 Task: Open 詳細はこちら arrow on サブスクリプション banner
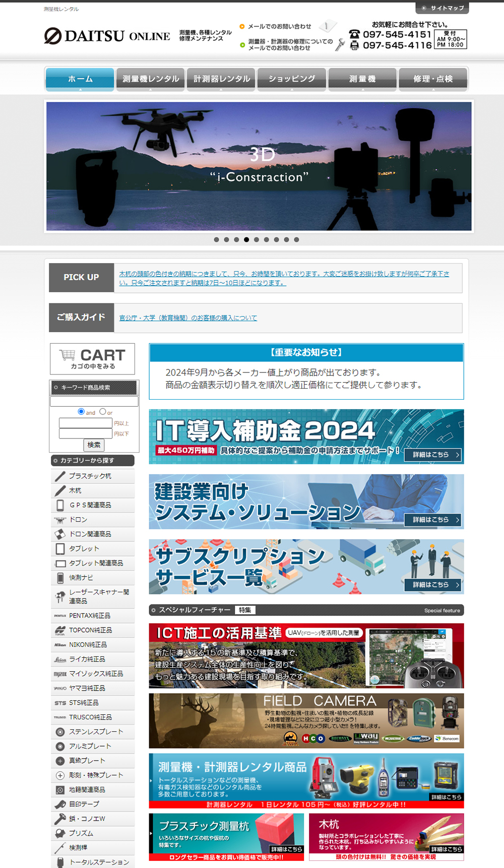(x=433, y=585)
